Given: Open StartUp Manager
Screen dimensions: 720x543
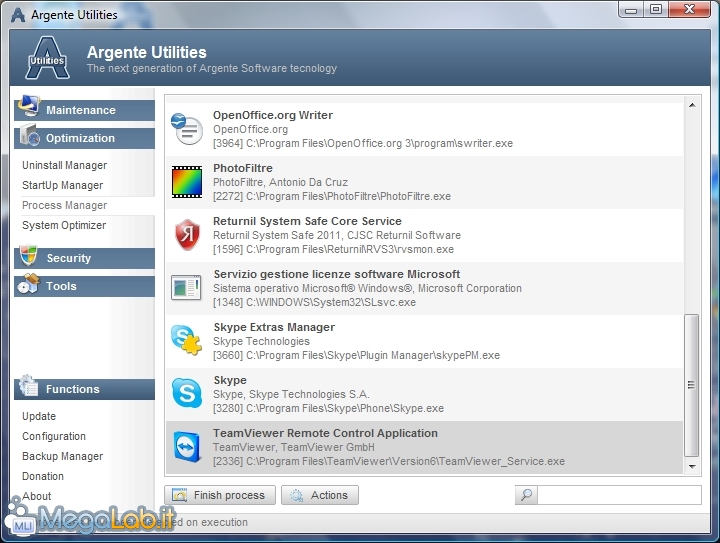Looking at the screenshot, I should coord(62,185).
